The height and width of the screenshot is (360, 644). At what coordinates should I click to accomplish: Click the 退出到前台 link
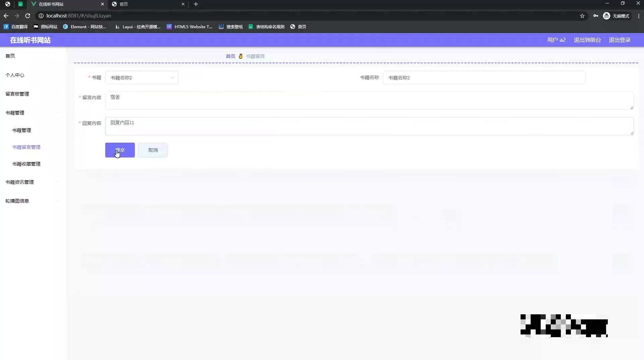(587, 40)
